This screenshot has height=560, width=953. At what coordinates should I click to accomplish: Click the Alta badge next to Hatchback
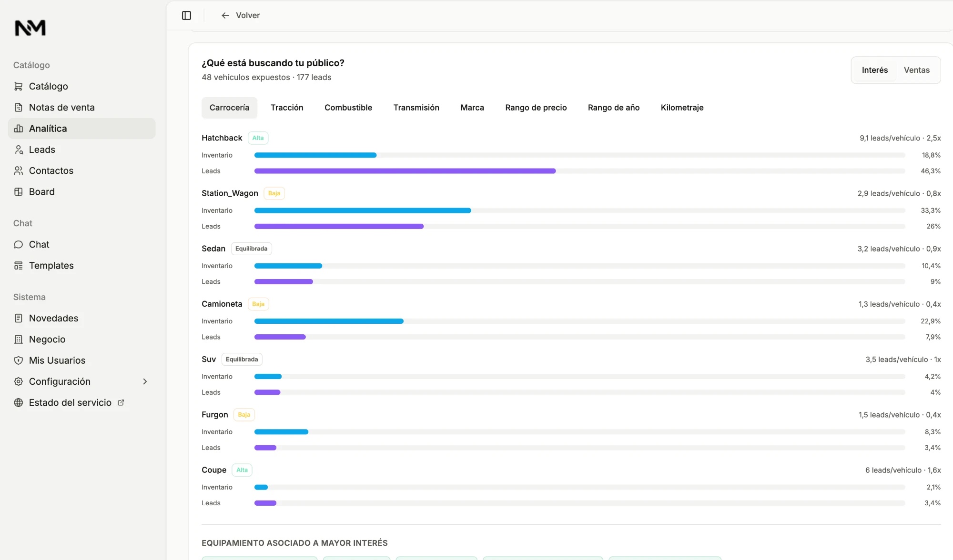(x=258, y=138)
